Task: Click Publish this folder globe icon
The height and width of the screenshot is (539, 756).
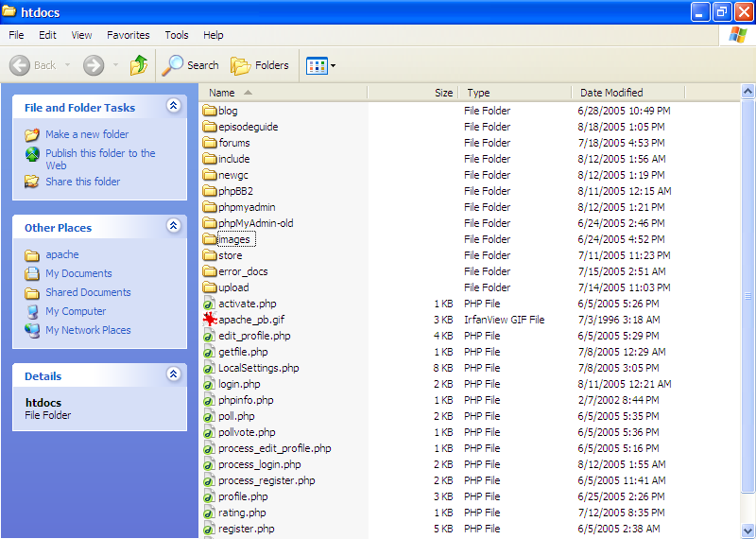Action: [x=32, y=154]
